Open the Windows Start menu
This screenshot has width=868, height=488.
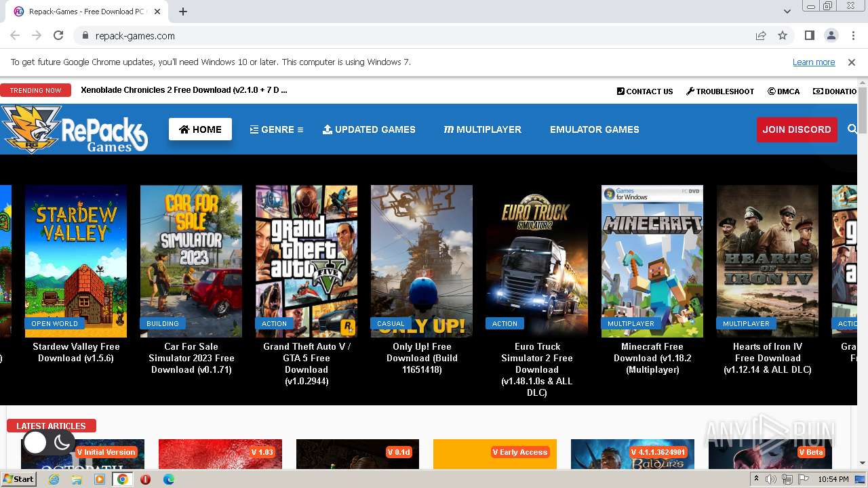point(19,479)
